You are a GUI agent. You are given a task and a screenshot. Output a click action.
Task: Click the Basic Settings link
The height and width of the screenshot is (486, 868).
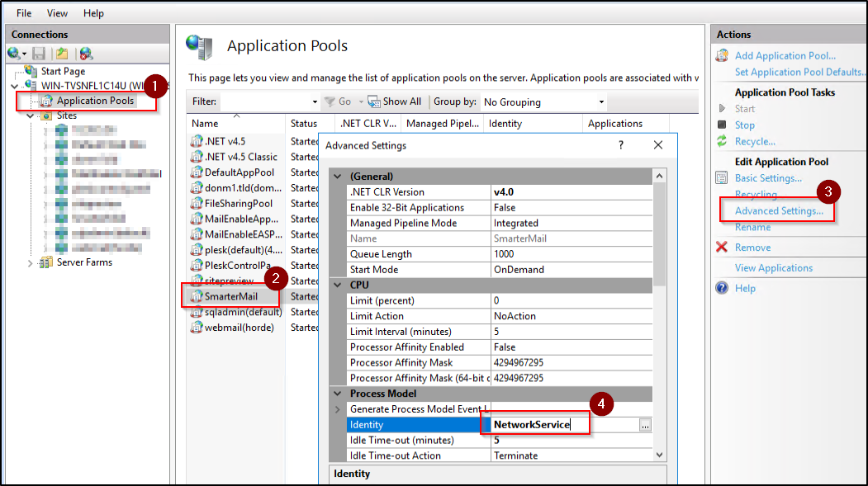(768, 178)
